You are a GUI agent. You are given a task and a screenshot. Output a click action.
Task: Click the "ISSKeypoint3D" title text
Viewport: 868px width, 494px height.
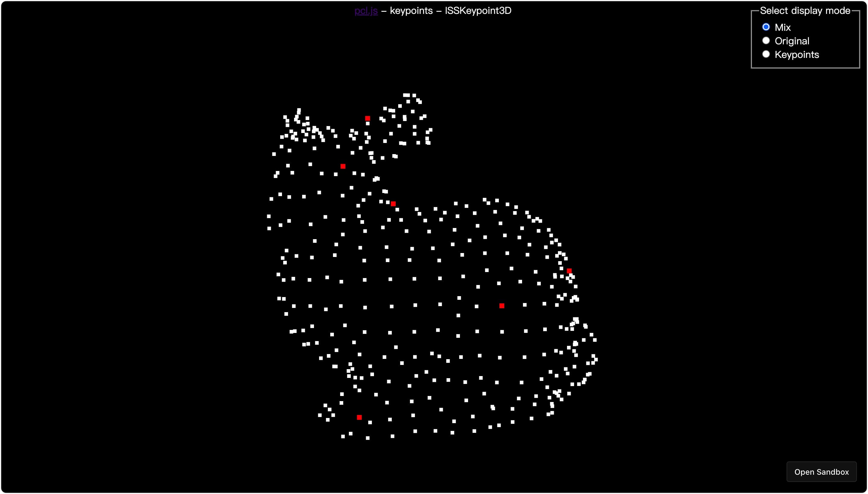[x=478, y=11]
